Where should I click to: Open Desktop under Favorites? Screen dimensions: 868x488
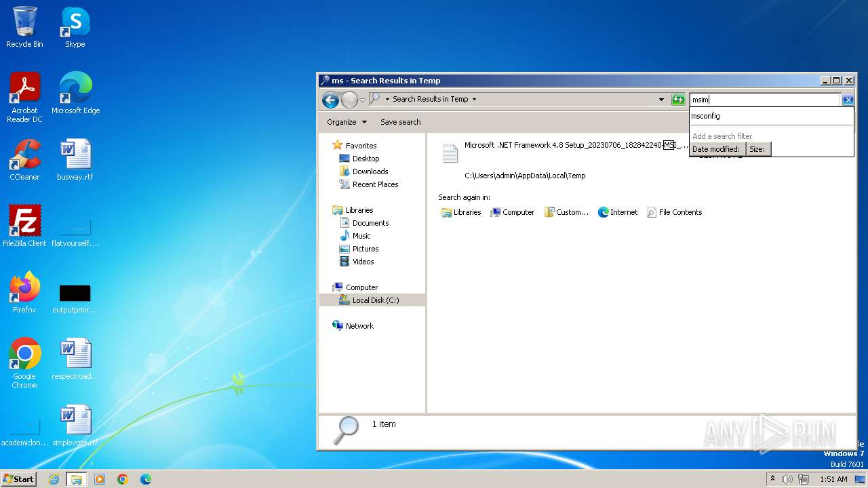[366, 159]
